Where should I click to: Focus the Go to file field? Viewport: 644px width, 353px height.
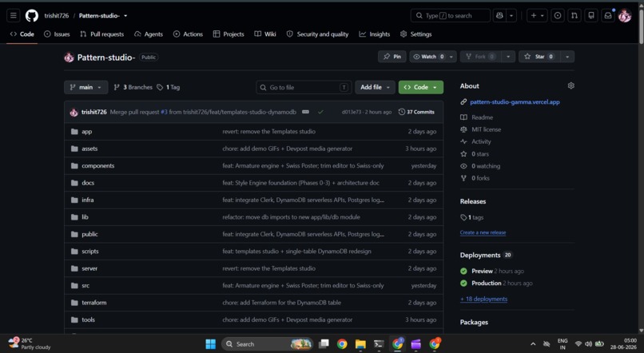[304, 87]
